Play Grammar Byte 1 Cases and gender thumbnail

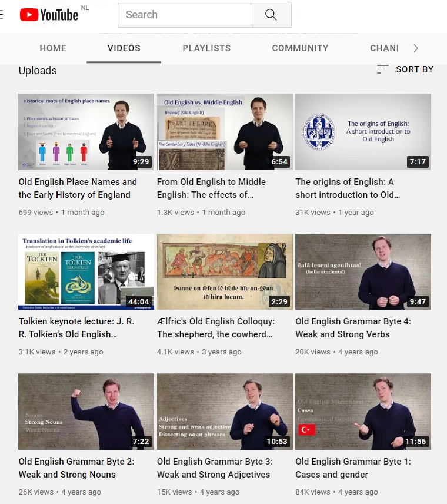363,412
